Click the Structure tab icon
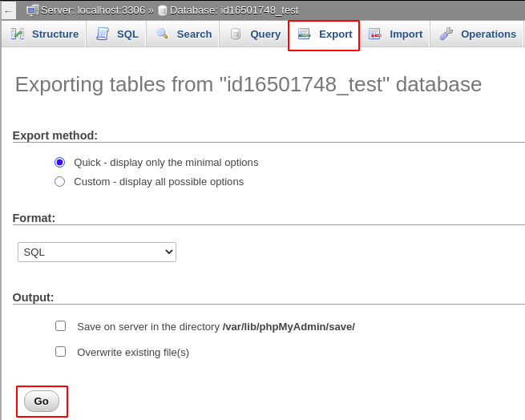 click(17, 34)
